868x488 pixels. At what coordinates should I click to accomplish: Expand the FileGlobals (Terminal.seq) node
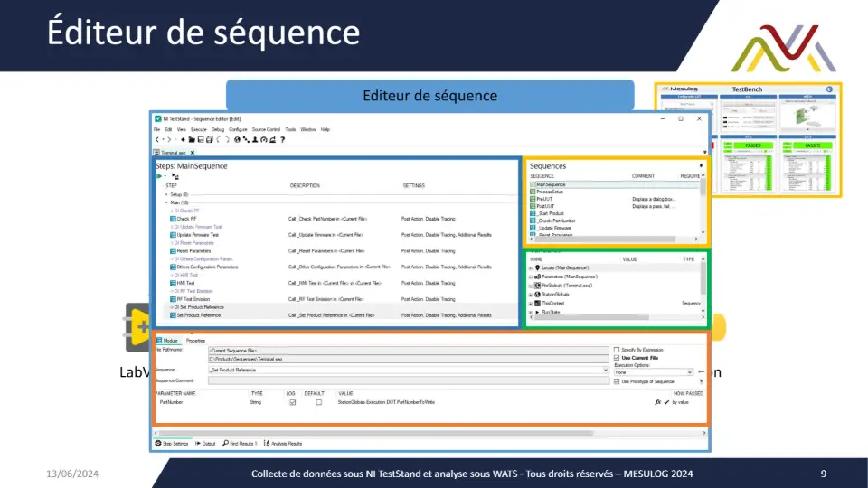(x=531, y=286)
